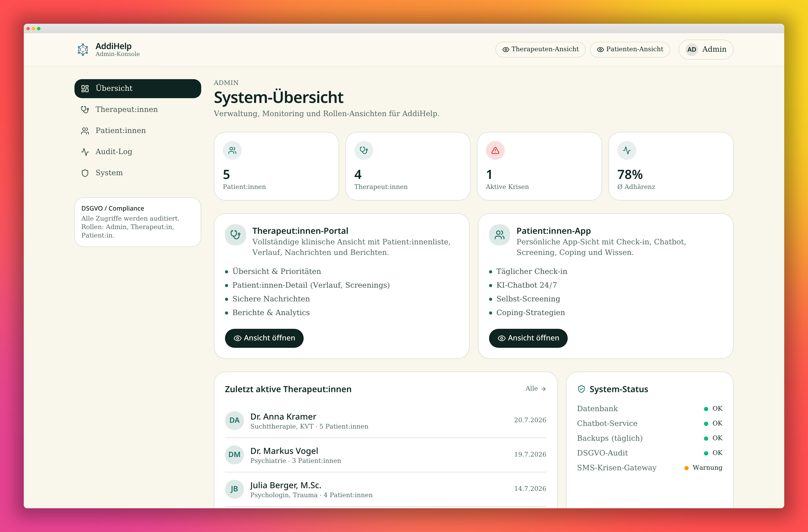This screenshot has width=808, height=532.
Task: Open the Patient:innen-App via Ansicht öffnen
Action: 528,338
